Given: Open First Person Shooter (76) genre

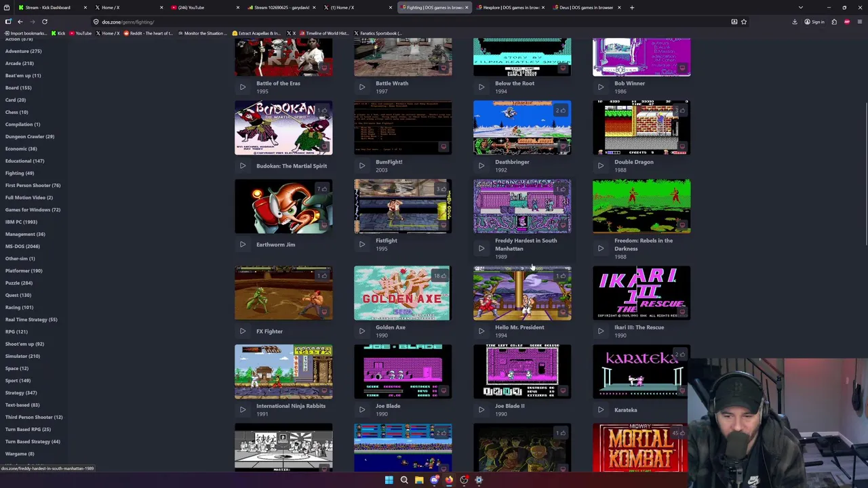Looking at the screenshot, I should [x=33, y=185].
